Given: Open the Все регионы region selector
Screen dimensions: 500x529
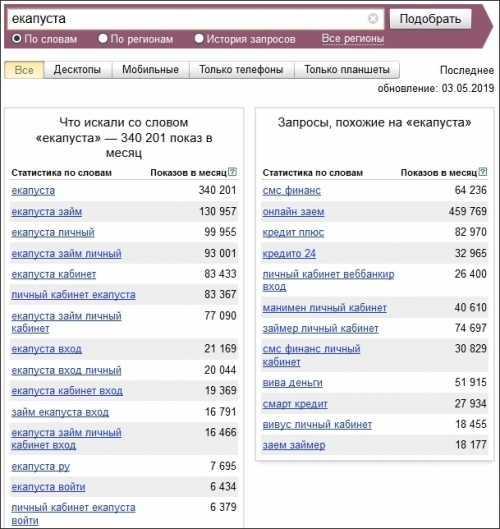Looking at the screenshot, I should point(353,38).
